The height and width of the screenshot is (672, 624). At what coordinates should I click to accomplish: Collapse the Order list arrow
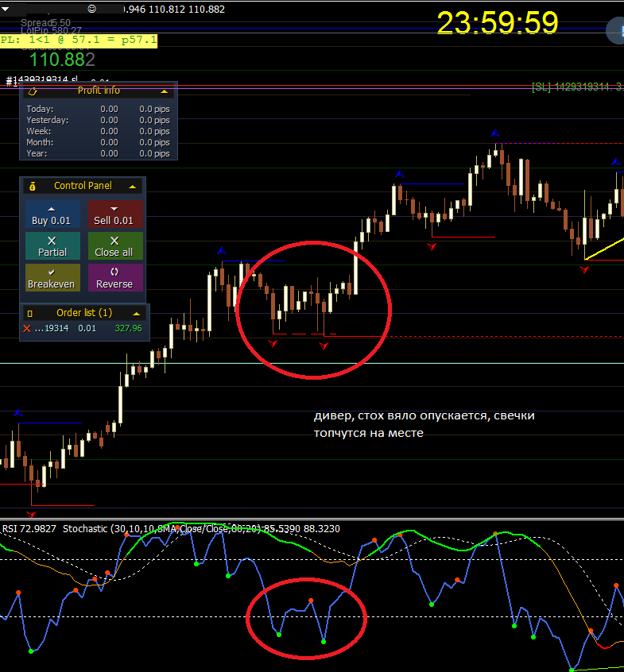point(137,314)
